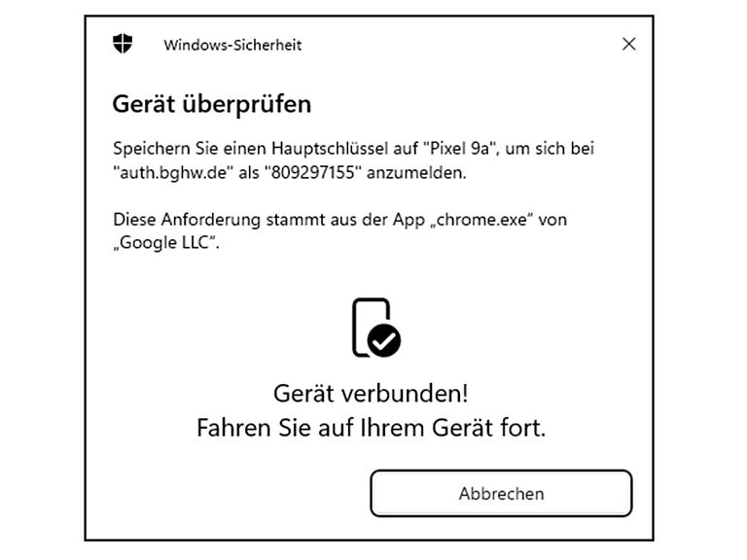Close the Windows-Sicherheit dialog with the X
Viewport: 747px width, 560px height.
point(629,44)
